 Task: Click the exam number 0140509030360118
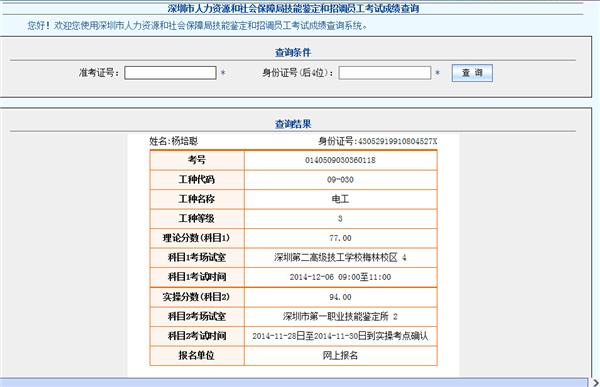[x=340, y=160]
